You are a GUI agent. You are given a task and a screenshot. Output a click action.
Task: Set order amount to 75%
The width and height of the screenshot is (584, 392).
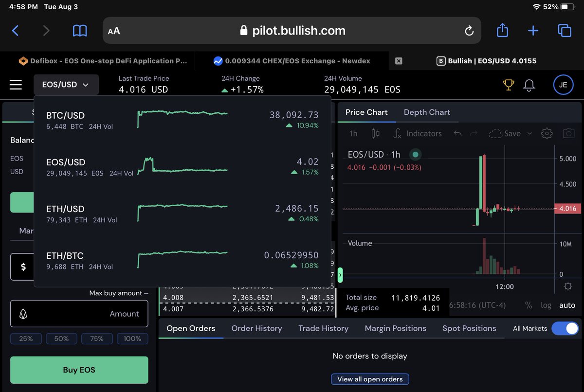(x=97, y=339)
